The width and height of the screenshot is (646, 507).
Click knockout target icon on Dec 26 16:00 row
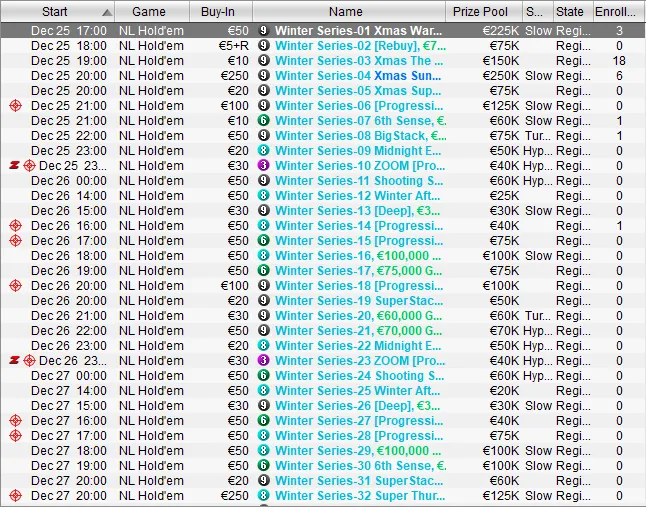tap(16, 225)
